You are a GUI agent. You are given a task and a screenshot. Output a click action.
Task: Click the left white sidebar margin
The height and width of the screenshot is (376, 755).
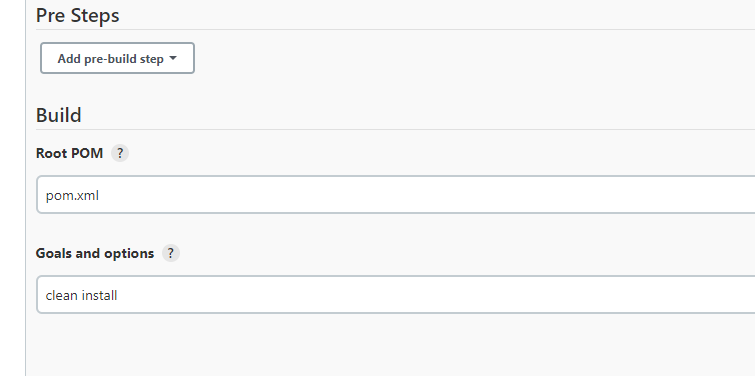click(12, 188)
